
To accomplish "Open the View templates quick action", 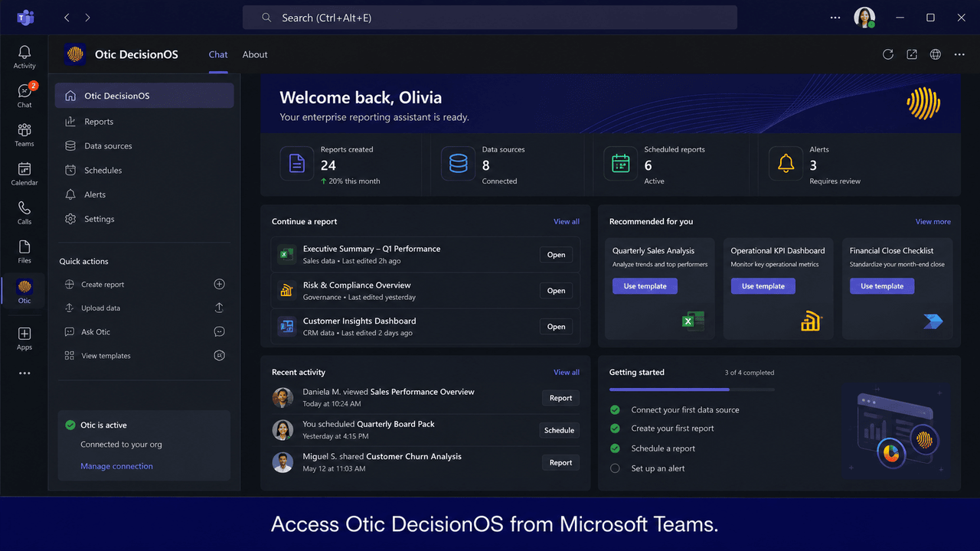I will 144,356.
